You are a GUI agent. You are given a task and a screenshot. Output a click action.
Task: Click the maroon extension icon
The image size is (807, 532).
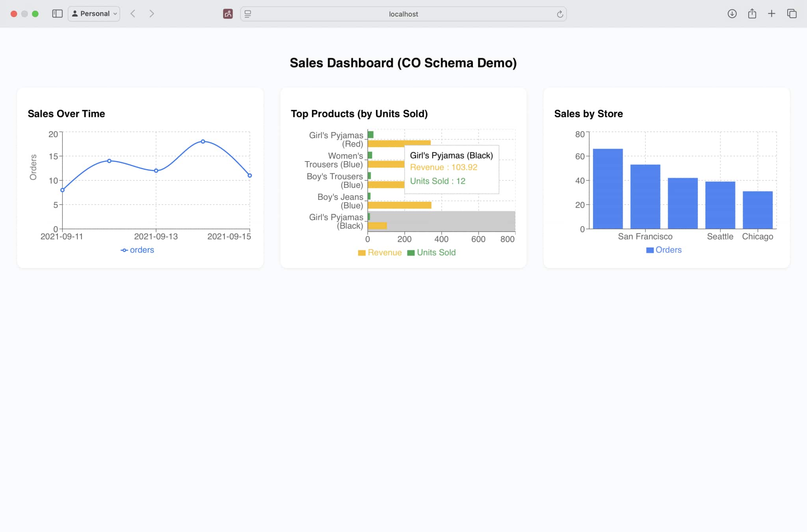pyautogui.click(x=228, y=14)
